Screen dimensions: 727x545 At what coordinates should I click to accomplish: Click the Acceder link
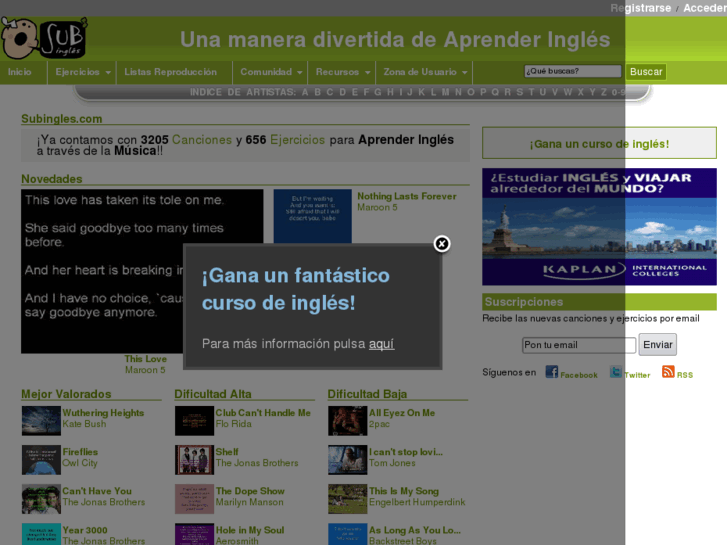pos(705,8)
